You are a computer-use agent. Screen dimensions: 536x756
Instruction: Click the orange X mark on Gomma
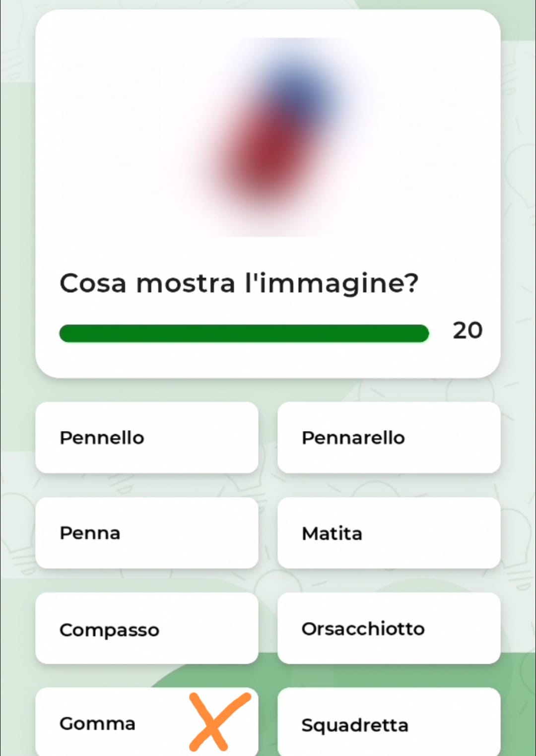pyautogui.click(x=217, y=722)
